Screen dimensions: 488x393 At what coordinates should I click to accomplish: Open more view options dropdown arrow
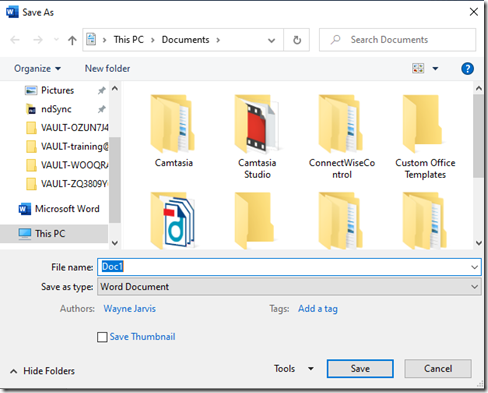pos(435,69)
